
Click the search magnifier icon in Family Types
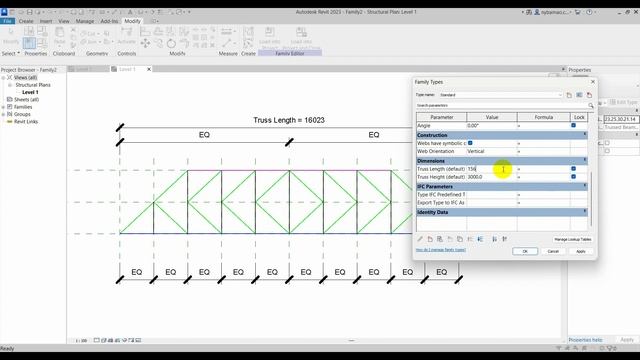coord(590,106)
